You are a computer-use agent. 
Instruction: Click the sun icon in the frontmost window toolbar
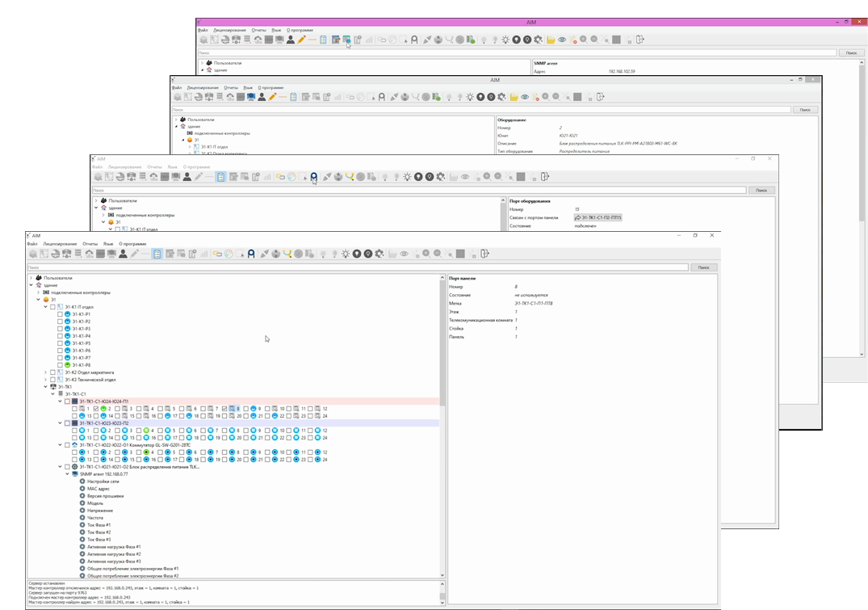click(346, 254)
